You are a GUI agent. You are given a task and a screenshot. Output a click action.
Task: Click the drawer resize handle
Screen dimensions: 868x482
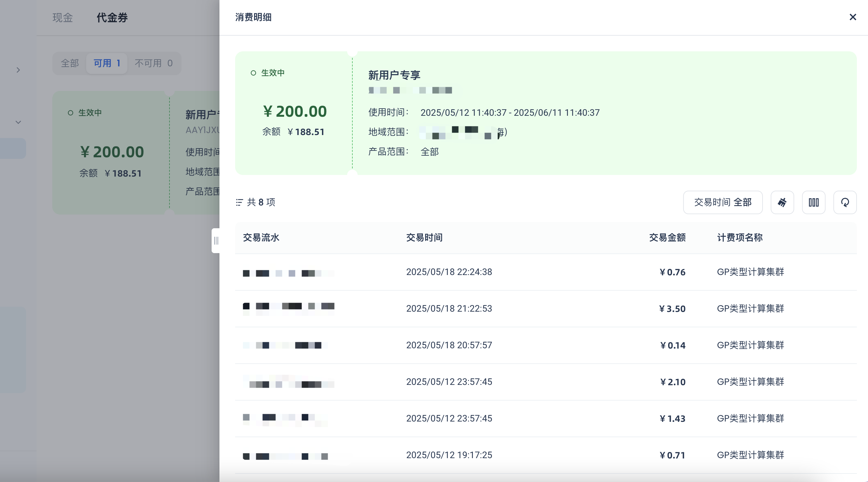[x=216, y=240]
